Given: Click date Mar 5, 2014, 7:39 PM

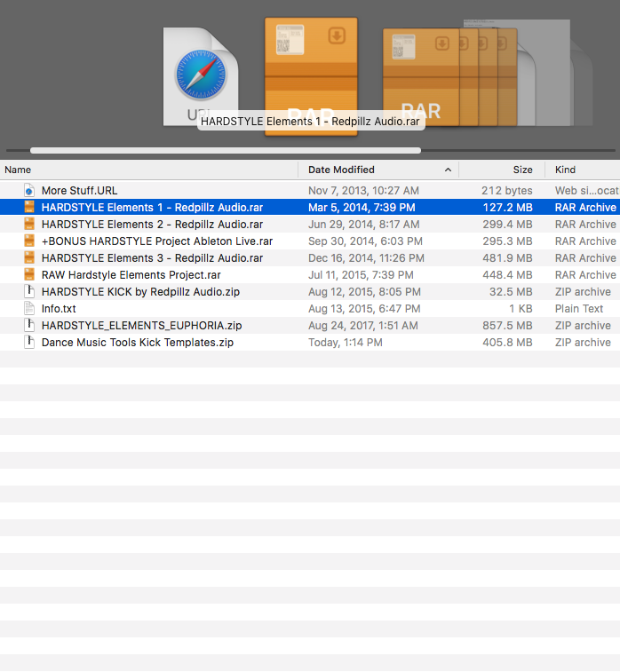Looking at the screenshot, I should 362,208.
